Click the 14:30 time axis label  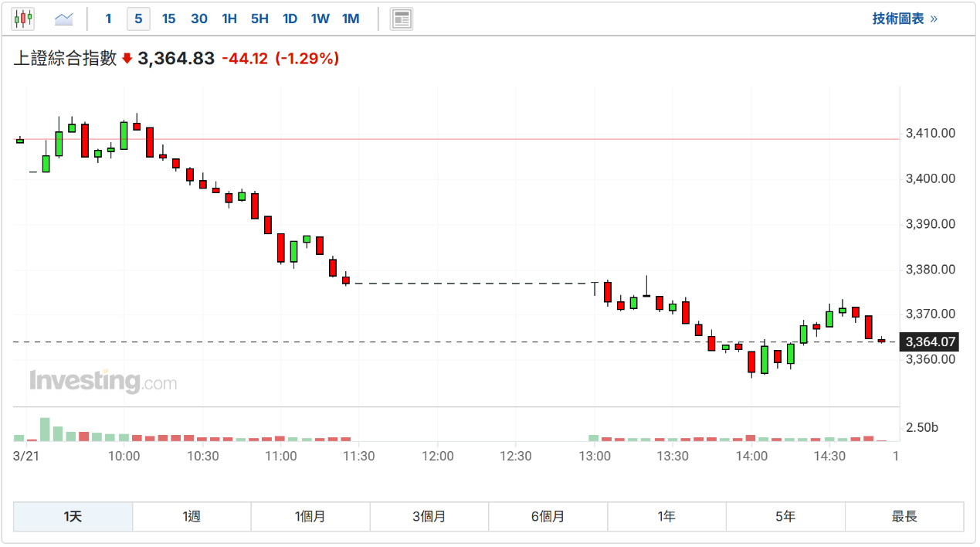[x=829, y=456]
